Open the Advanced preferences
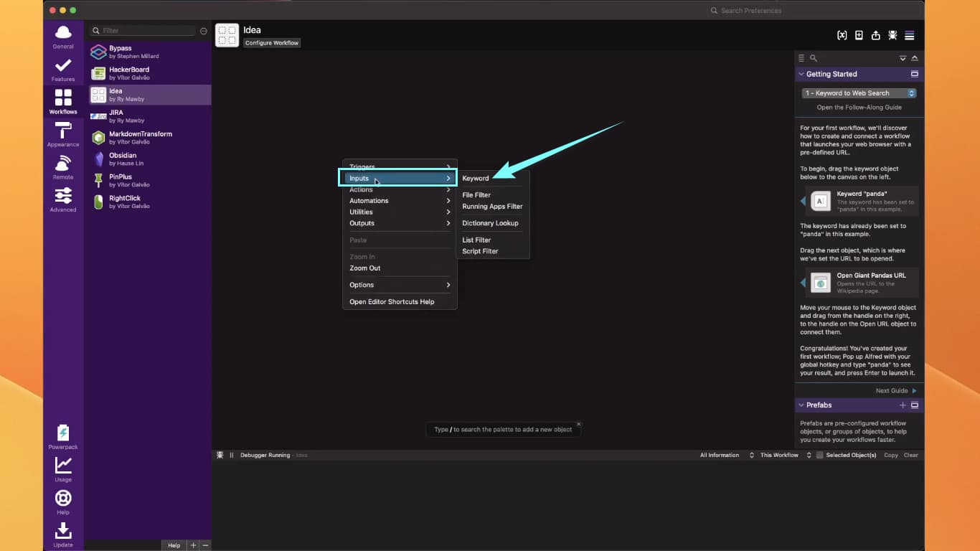Viewport: 980px width, 551px height. pyautogui.click(x=63, y=199)
